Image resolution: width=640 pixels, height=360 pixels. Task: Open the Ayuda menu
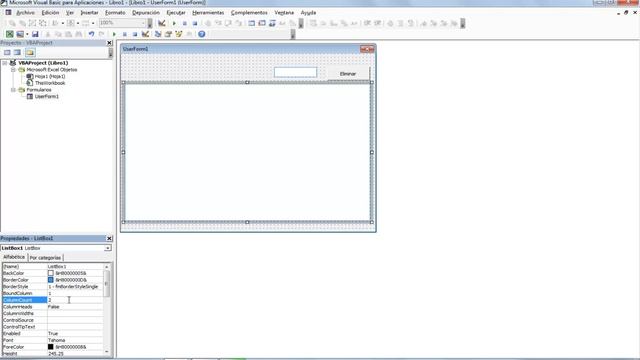click(308, 13)
